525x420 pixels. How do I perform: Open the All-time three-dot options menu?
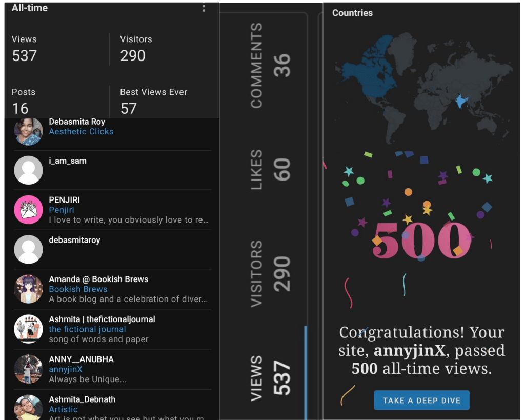204,8
